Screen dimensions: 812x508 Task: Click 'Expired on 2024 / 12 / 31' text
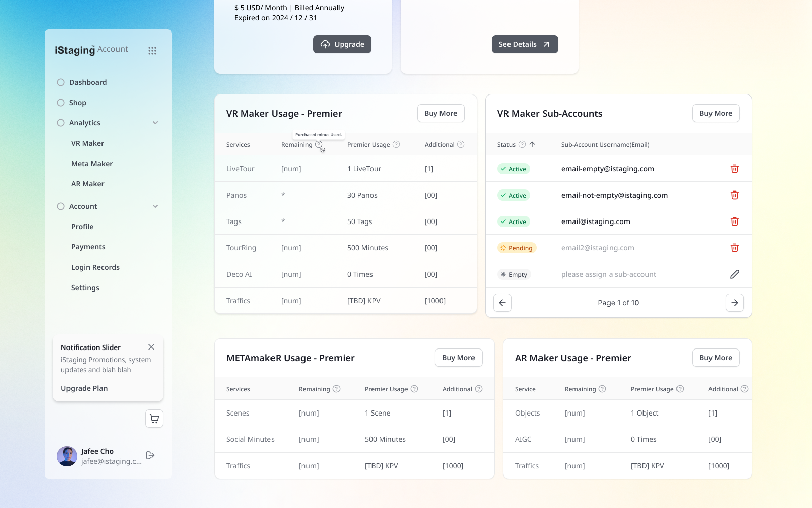pos(276,18)
